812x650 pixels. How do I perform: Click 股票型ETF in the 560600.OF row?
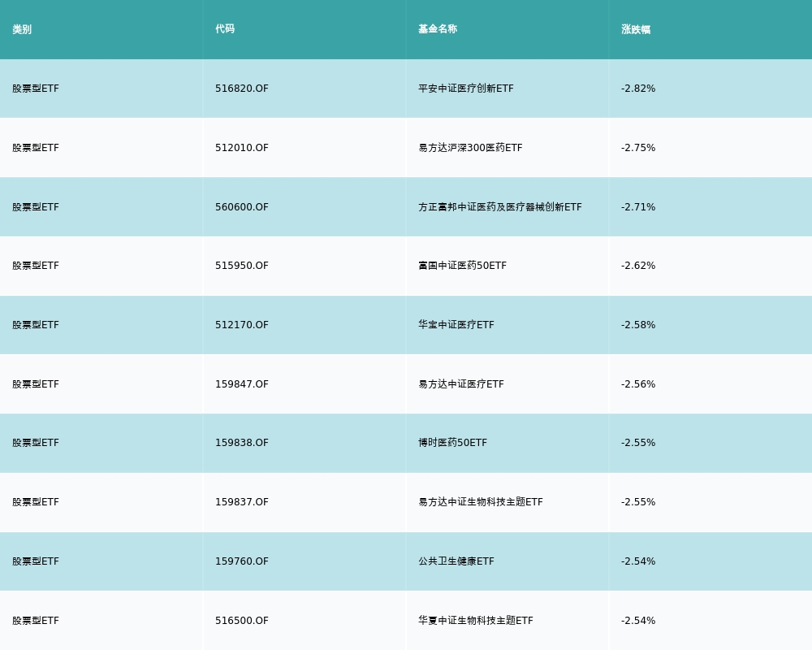click(x=36, y=207)
